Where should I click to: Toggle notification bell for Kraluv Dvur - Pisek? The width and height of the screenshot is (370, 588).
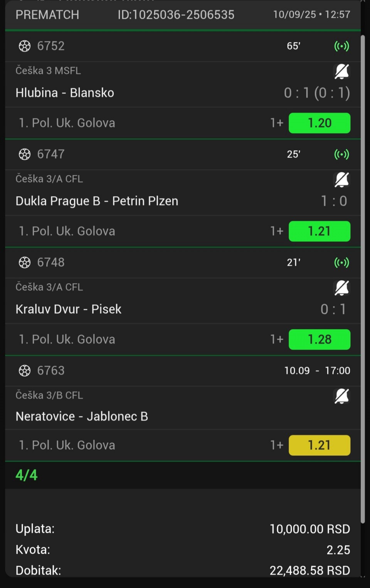341,288
